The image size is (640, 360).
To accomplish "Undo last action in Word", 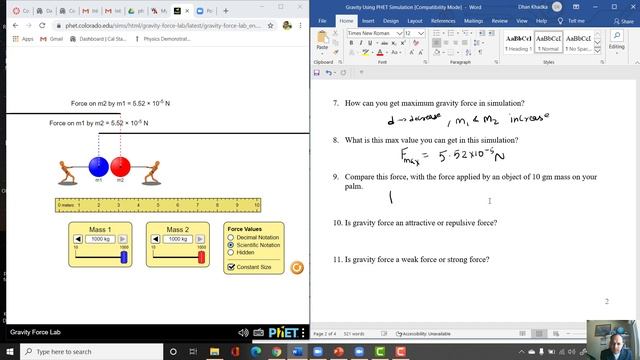I will coord(328,73).
